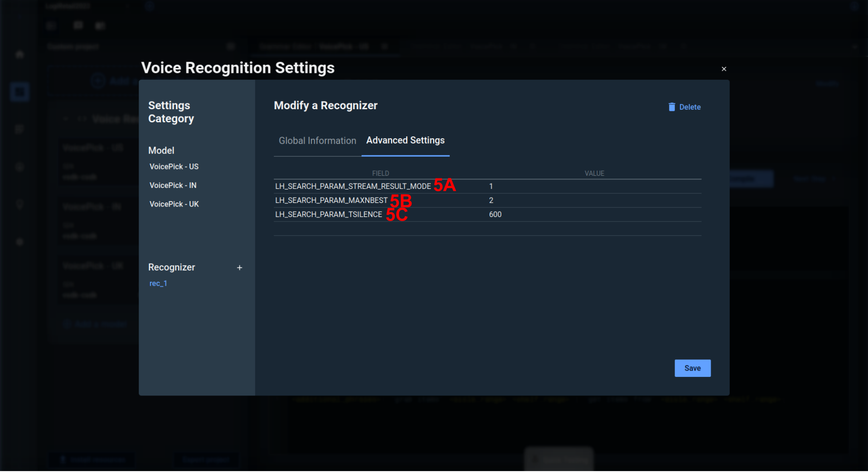Edit the STREAM_RESULT_MODE value of 1
The width and height of the screenshot is (868, 472).
point(491,187)
